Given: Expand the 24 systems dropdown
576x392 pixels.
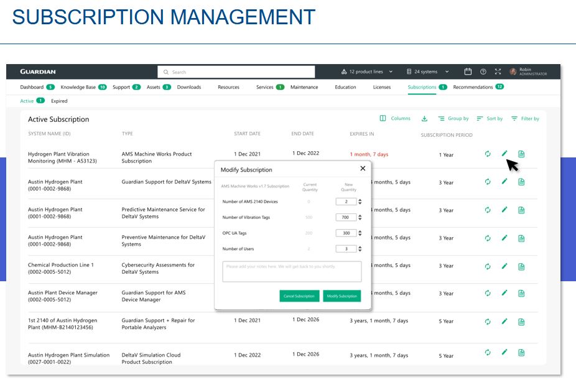Looking at the screenshot, I should [427, 72].
